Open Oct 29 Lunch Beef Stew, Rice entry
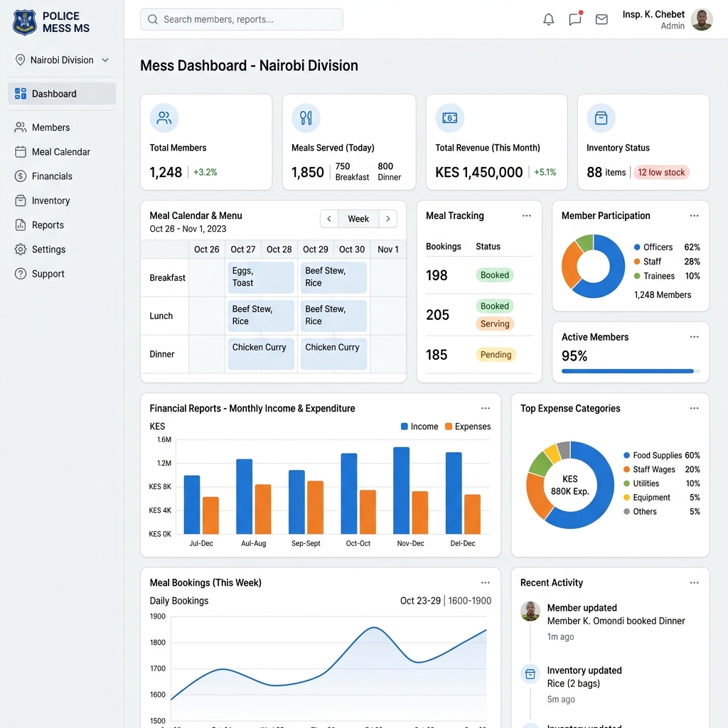 point(334,316)
